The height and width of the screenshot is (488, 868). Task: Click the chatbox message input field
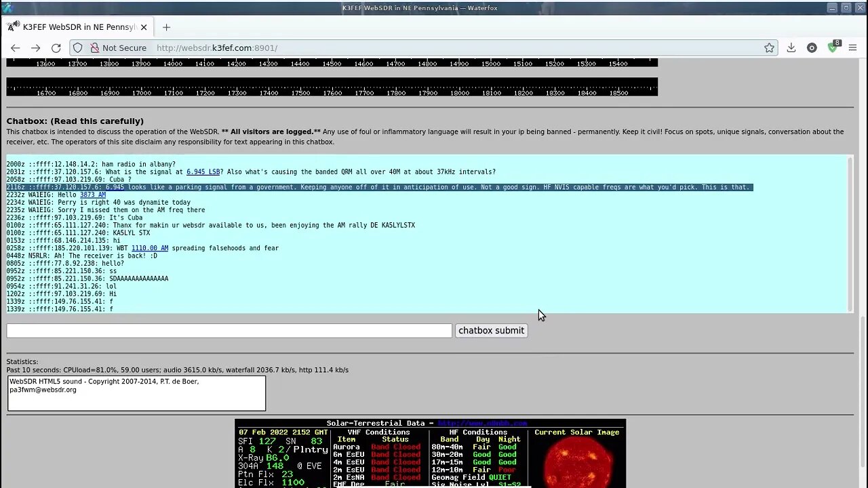[x=229, y=331]
